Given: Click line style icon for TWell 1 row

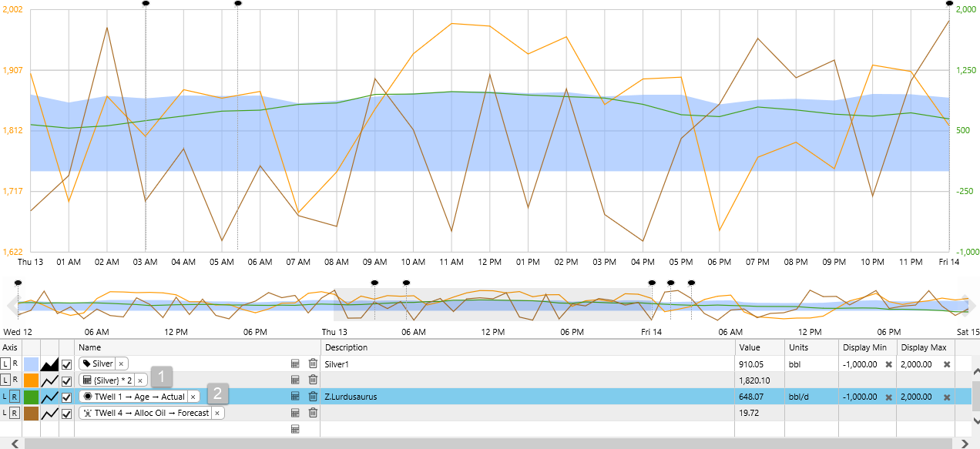Looking at the screenshot, I should click(50, 397).
